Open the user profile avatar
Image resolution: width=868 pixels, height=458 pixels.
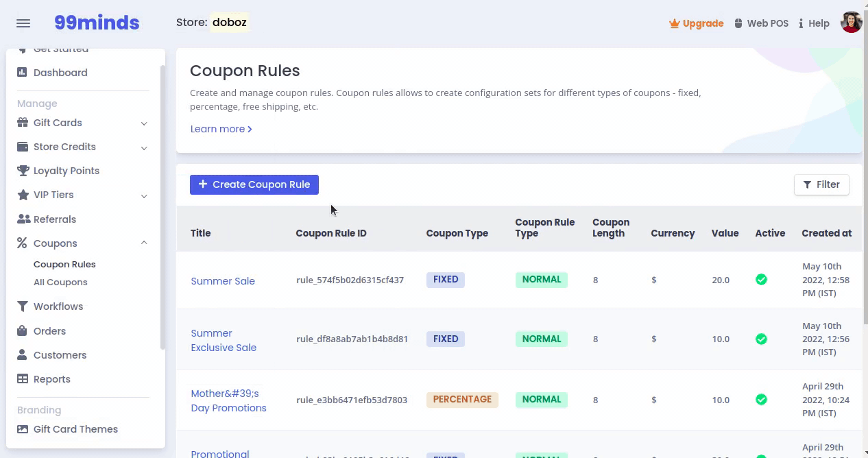(x=851, y=23)
